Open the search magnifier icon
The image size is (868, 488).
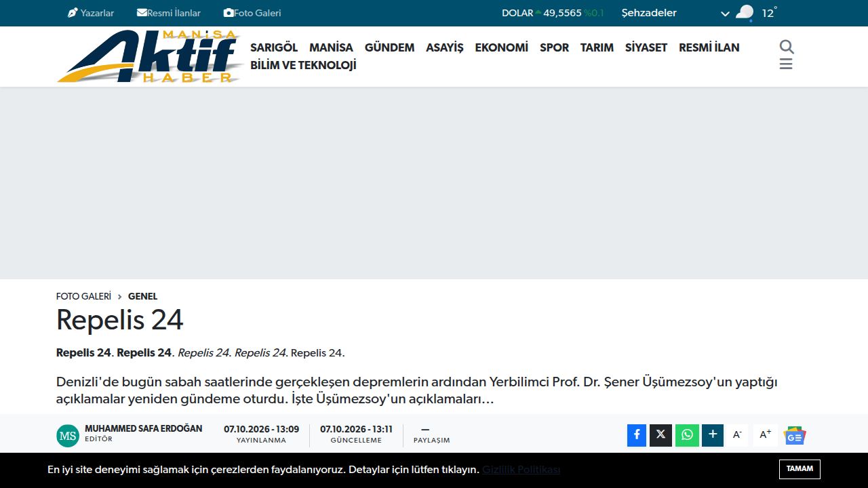tap(787, 47)
